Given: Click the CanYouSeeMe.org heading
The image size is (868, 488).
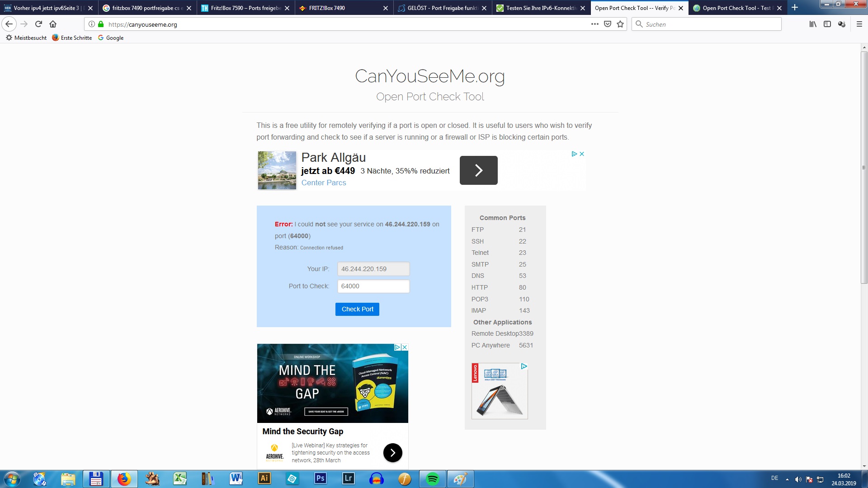Looking at the screenshot, I should [430, 76].
